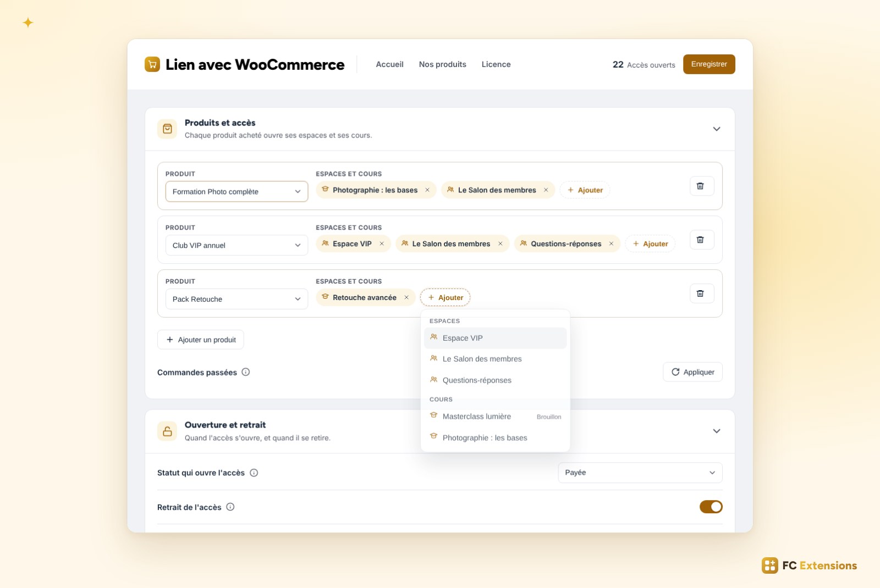Select Photographie : les bases in dropdown list
Image resolution: width=880 pixels, height=588 pixels.
[496, 438]
